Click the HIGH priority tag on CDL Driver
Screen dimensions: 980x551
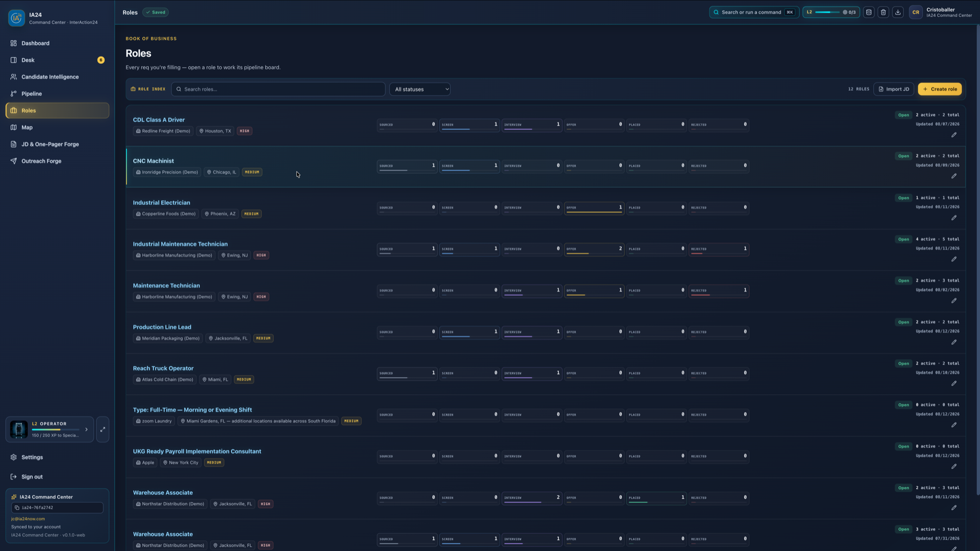point(244,131)
